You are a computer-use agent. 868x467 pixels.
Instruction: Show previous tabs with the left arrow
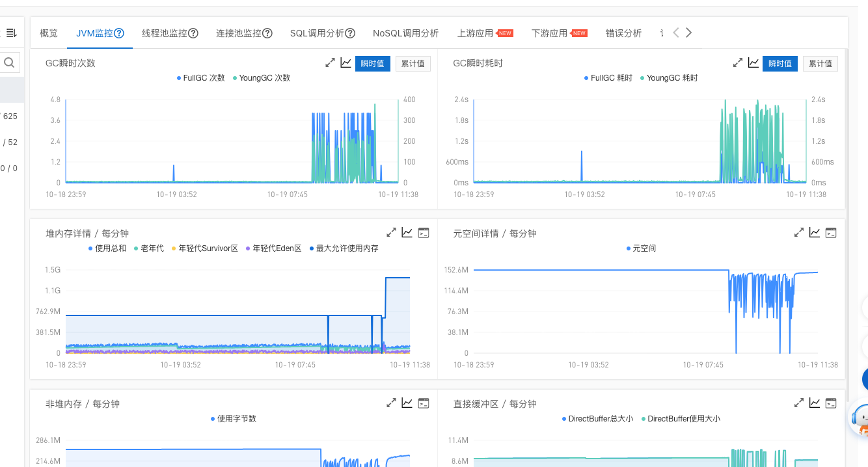pos(676,33)
